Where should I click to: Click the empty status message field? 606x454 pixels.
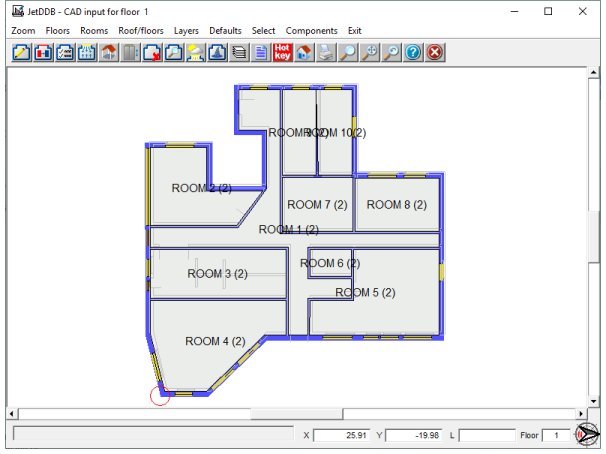pyautogui.click(x=153, y=433)
